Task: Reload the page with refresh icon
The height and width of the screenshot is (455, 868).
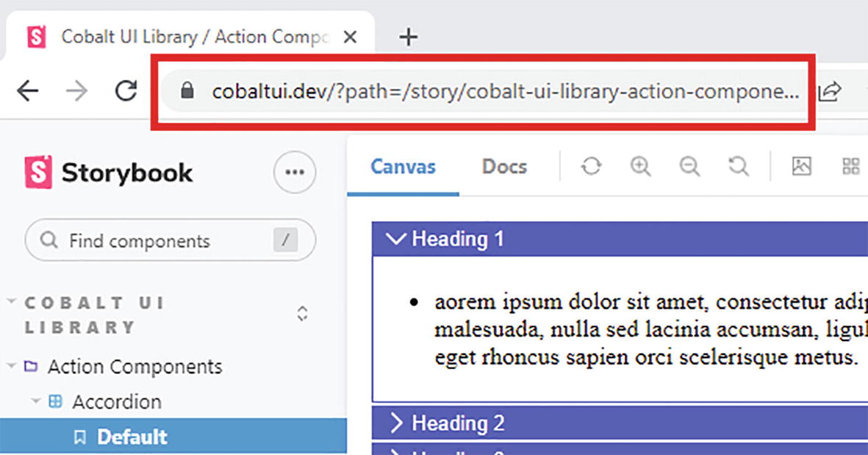Action: pyautogui.click(x=126, y=91)
